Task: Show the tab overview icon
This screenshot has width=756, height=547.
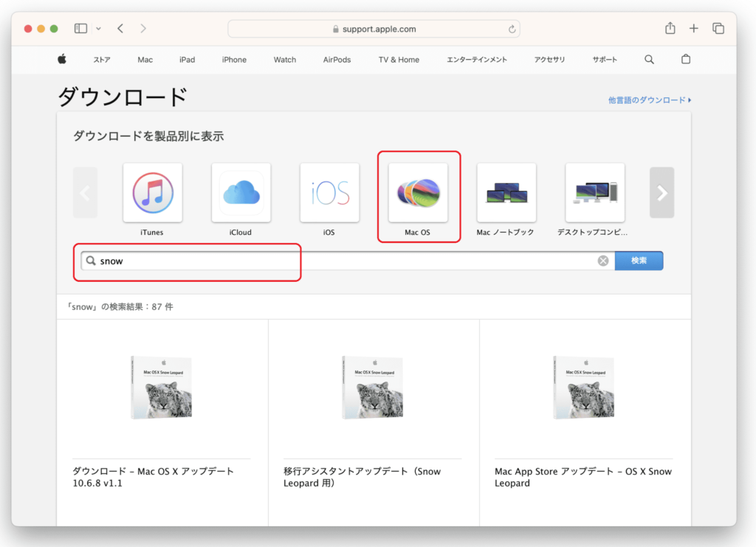Action: click(x=718, y=29)
